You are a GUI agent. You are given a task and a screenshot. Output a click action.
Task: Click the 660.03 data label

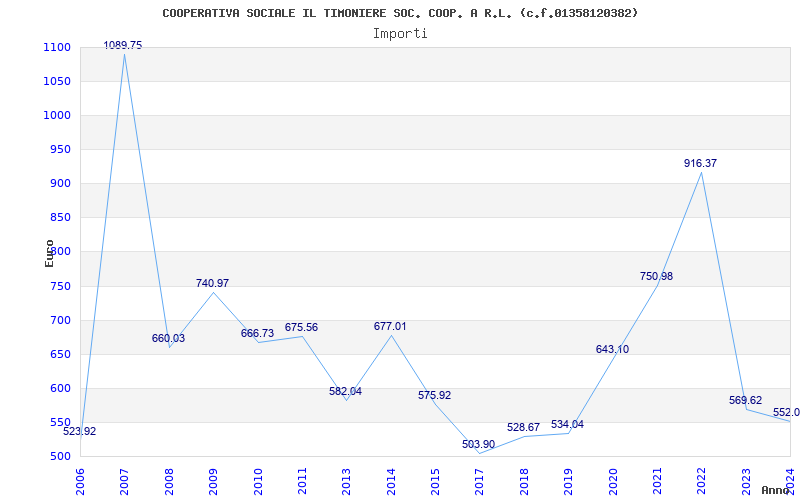168,338
